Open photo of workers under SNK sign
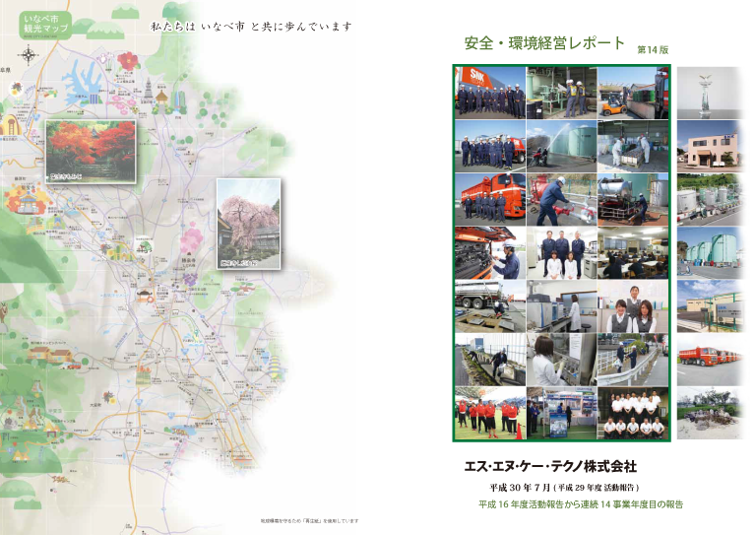This screenshot has height=535, width=756. point(490,93)
